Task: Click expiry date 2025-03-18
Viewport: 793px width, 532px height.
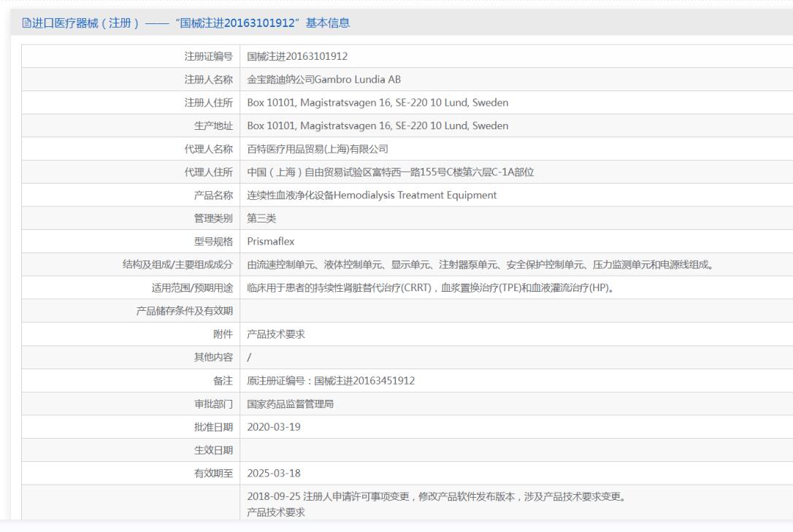Action: point(274,473)
